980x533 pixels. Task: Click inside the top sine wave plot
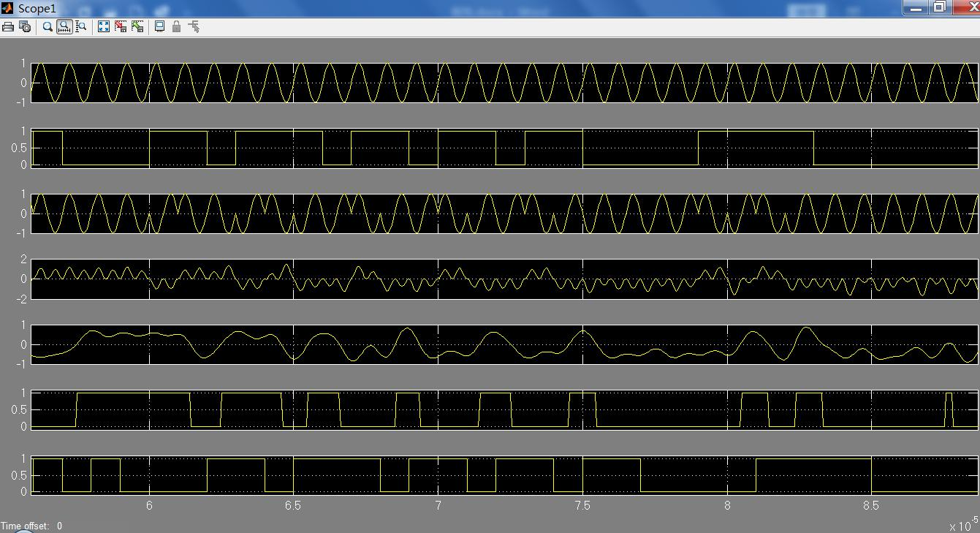click(505, 83)
